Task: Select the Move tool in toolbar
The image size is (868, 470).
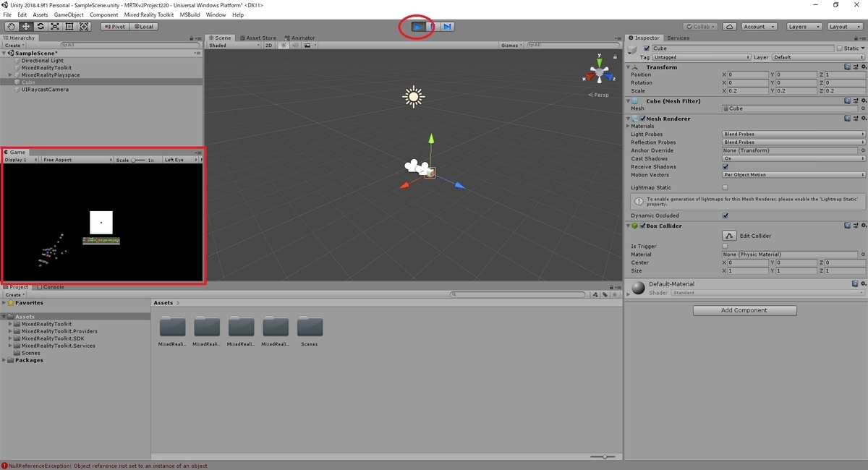Action: tap(25, 27)
